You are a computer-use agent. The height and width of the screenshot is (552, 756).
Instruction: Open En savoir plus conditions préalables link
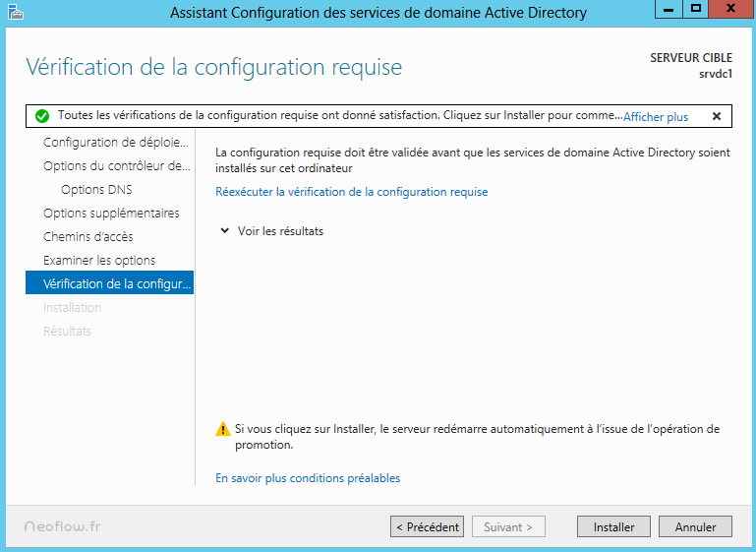[x=308, y=478]
